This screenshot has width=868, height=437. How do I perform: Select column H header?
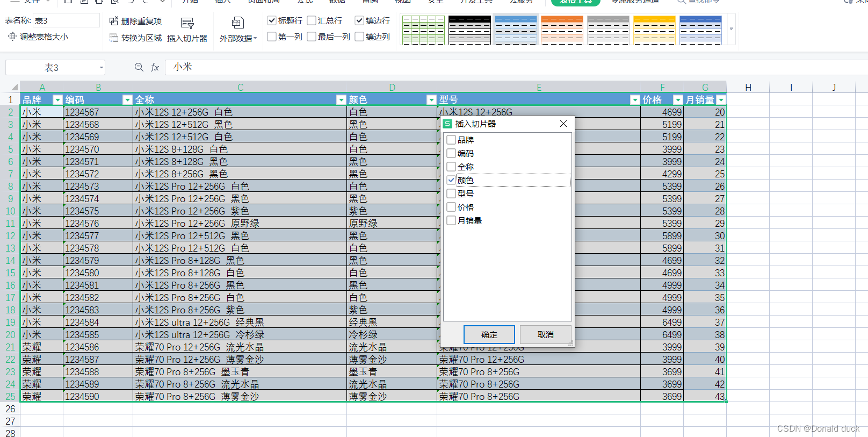748,87
